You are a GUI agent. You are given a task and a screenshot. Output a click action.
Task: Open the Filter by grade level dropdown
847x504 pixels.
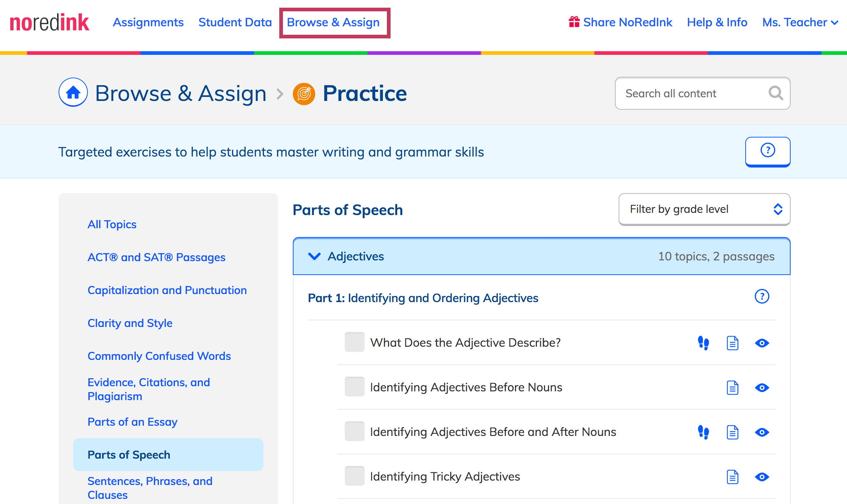point(704,209)
